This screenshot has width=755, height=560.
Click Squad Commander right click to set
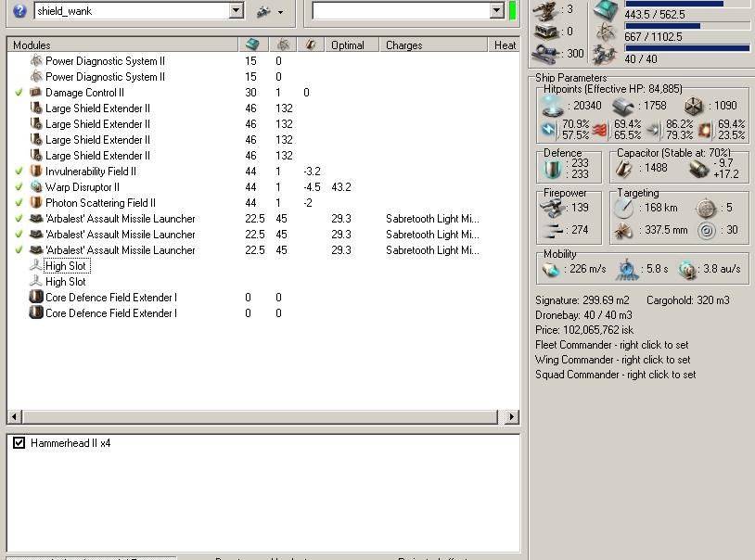pyautogui.click(x=615, y=375)
